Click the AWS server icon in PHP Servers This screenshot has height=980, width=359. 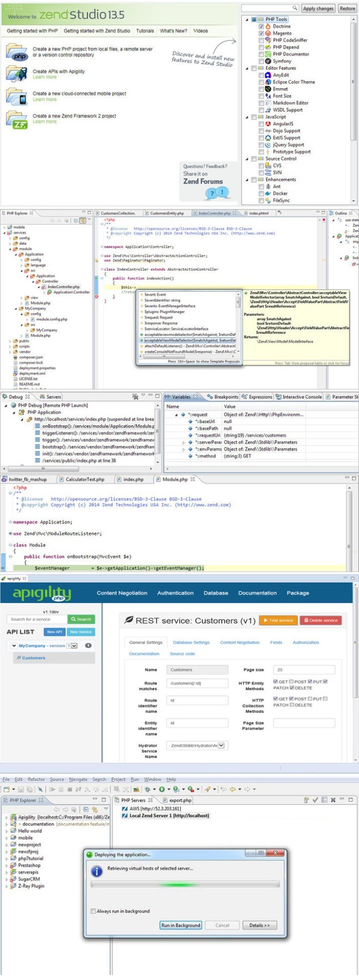pos(125,809)
